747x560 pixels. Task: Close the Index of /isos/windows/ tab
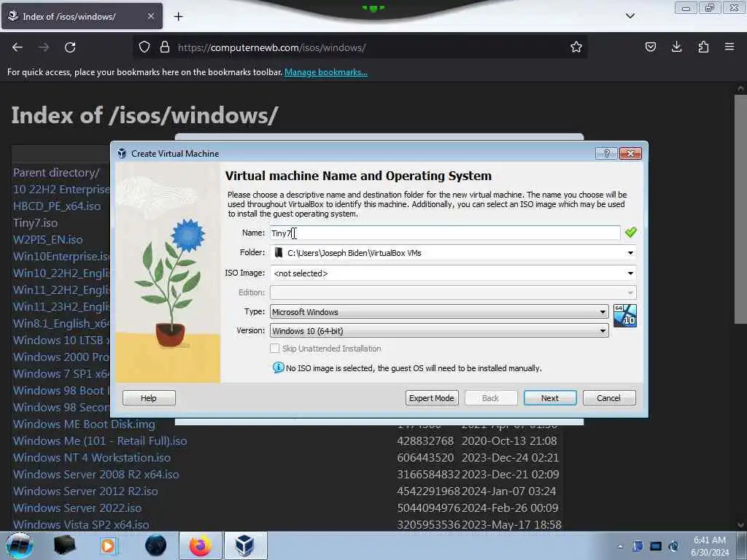point(150,16)
